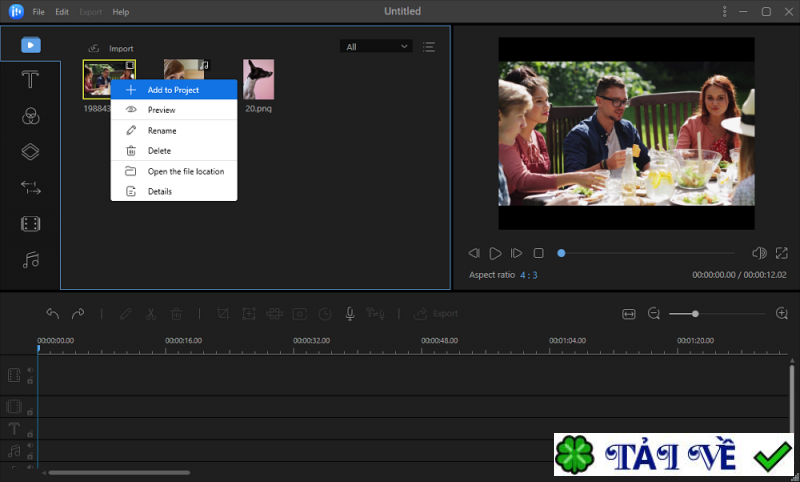Select Open the file location
The height and width of the screenshot is (482, 800).
[185, 171]
